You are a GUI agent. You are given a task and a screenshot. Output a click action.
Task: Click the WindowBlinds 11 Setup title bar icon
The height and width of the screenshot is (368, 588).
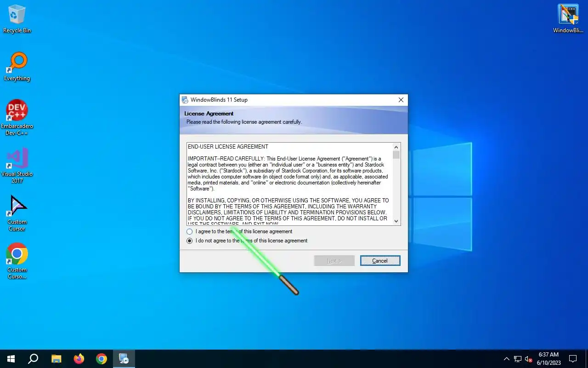click(x=185, y=100)
